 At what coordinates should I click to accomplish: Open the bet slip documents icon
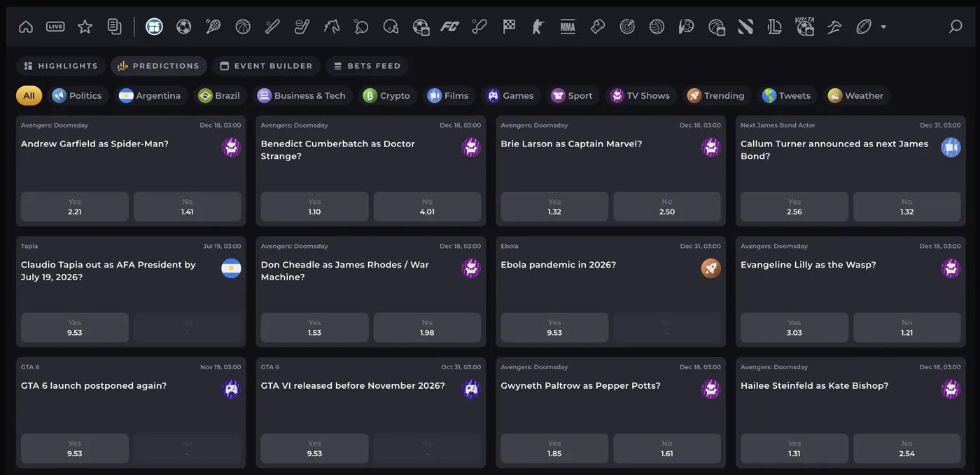tap(114, 27)
